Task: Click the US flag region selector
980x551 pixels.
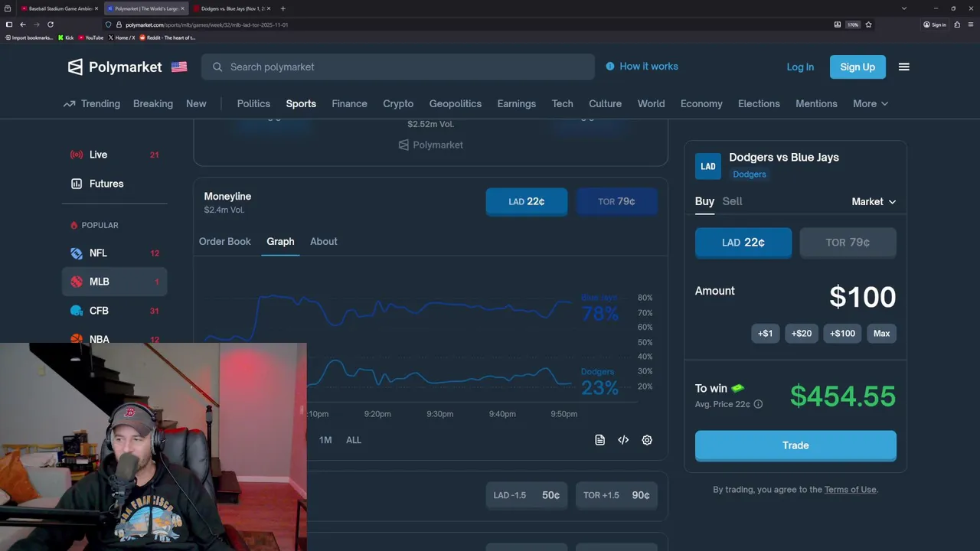Action: tap(179, 67)
